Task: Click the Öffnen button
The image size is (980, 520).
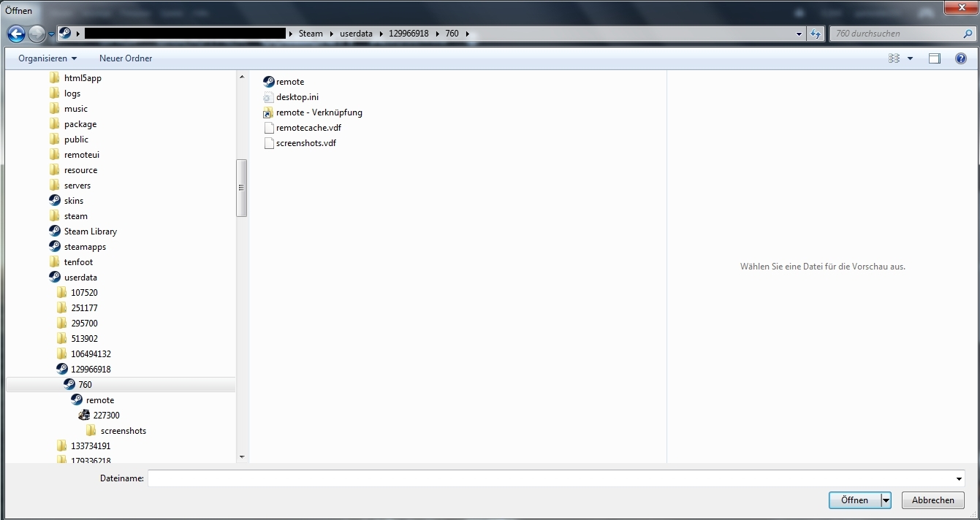Action: 854,500
